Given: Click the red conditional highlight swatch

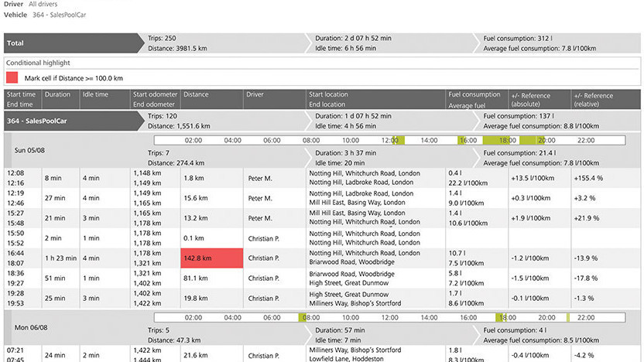Looking at the screenshot, I should pos(12,77).
